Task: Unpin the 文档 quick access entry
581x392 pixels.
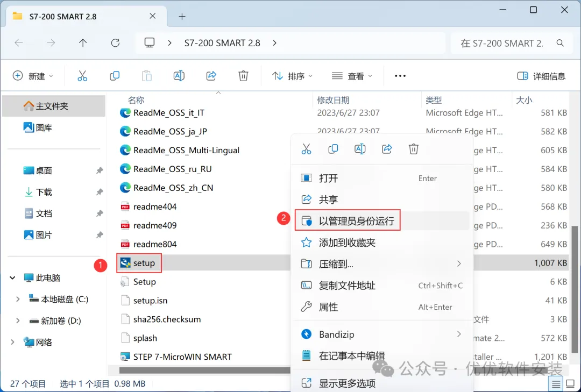Action: (100, 213)
